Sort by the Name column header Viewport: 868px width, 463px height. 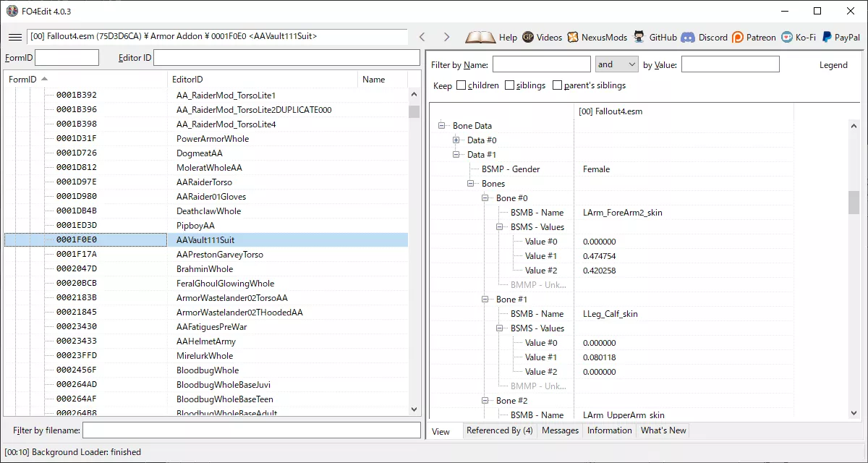click(383, 80)
